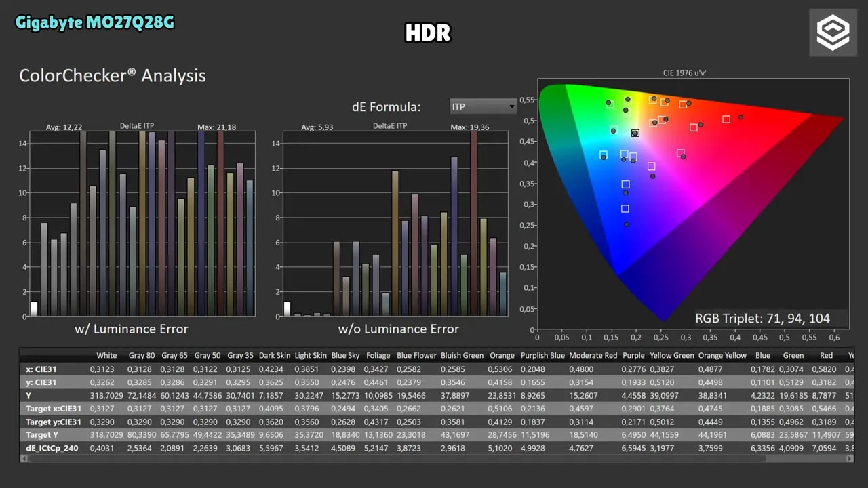Click the White dE value 0,4031
The height and width of the screenshot is (488, 868).
(x=102, y=448)
